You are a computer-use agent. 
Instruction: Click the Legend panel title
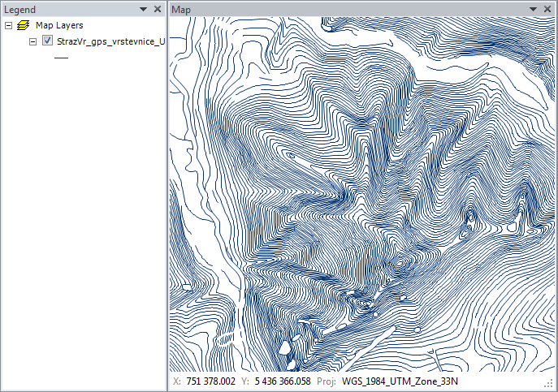(x=20, y=10)
